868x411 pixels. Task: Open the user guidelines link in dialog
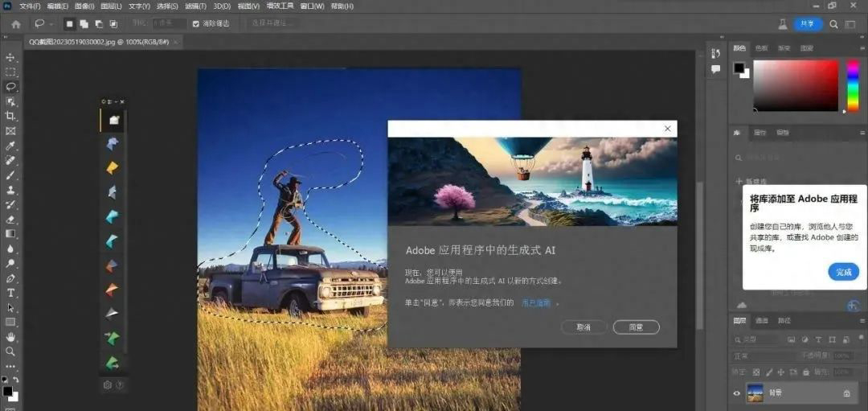(536, 303)
